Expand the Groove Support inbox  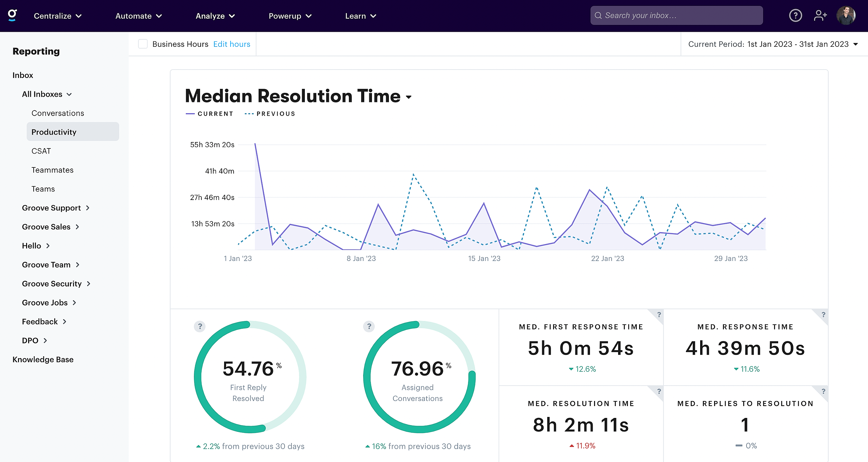(56, 208)
